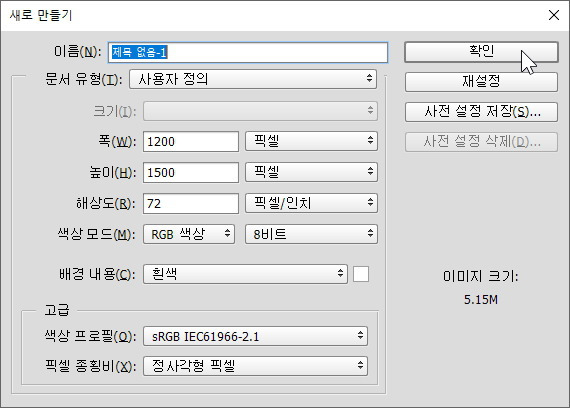Click the 해상도 value field

pyautogui.click(x=191, y=204)
